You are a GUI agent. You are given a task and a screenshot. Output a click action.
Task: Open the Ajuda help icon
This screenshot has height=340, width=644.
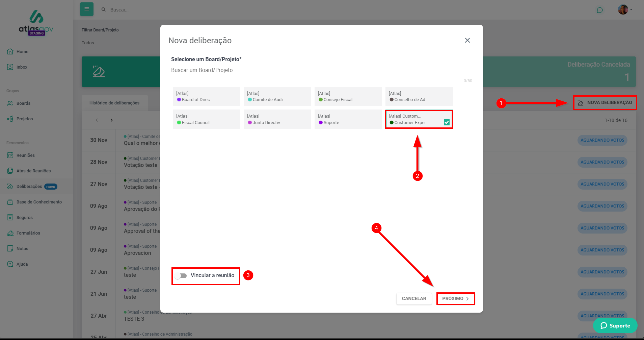pyautogui.click(x=10, y=264)
